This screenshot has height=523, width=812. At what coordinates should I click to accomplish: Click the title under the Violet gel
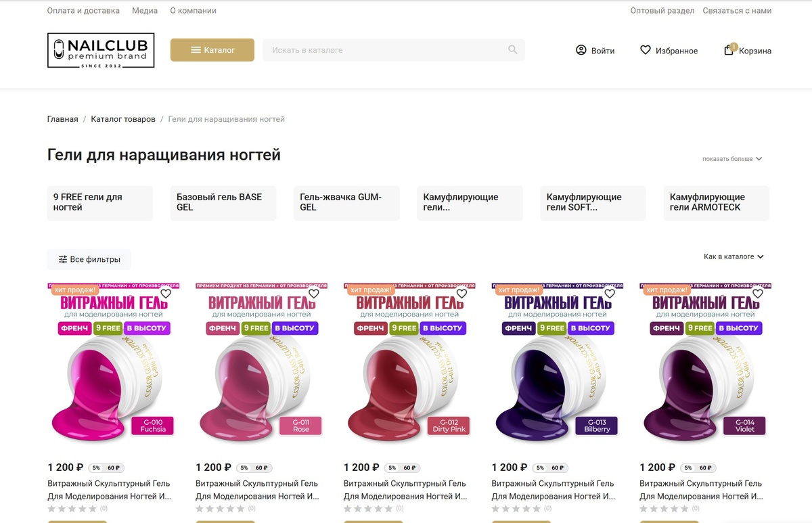(701, 490)
